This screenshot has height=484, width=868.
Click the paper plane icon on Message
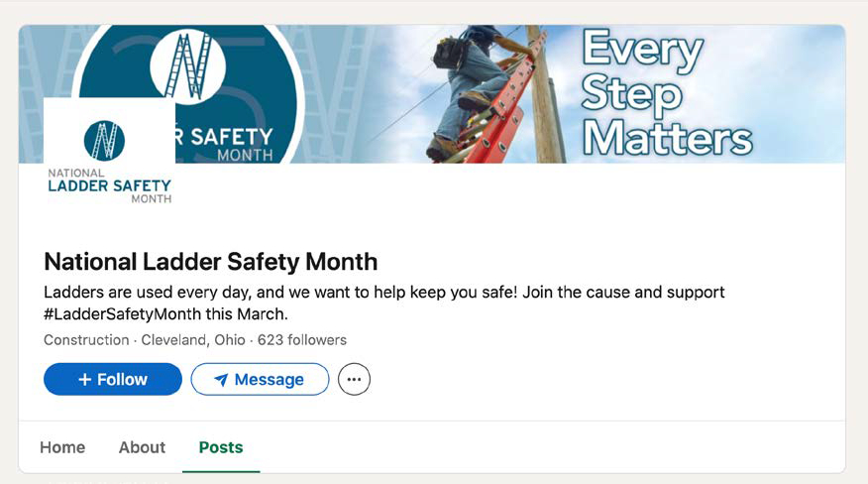tap(221, 380)
